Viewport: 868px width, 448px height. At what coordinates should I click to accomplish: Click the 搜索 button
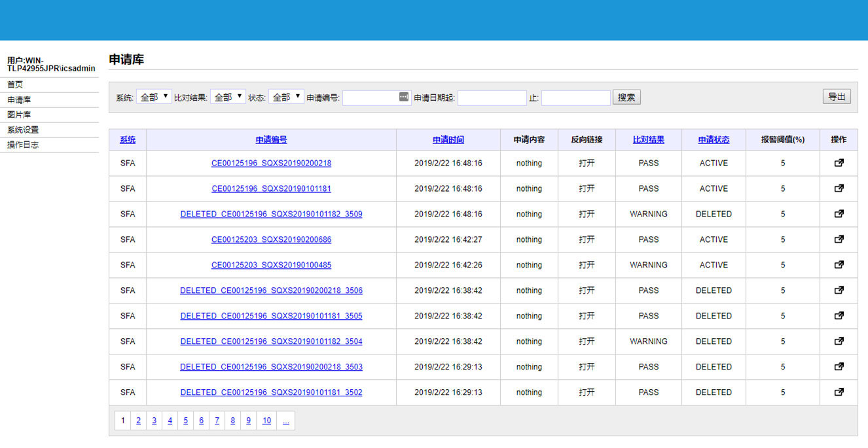point(626,97)
